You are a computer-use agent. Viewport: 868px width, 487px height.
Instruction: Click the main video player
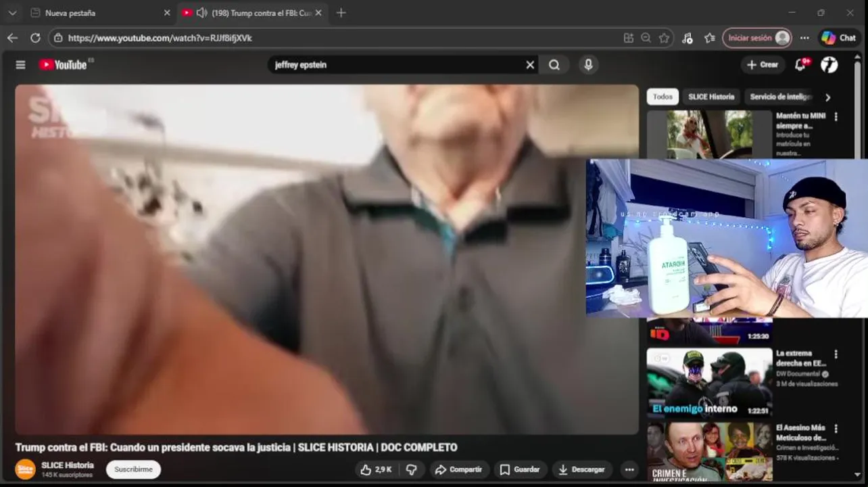point(327,259)
